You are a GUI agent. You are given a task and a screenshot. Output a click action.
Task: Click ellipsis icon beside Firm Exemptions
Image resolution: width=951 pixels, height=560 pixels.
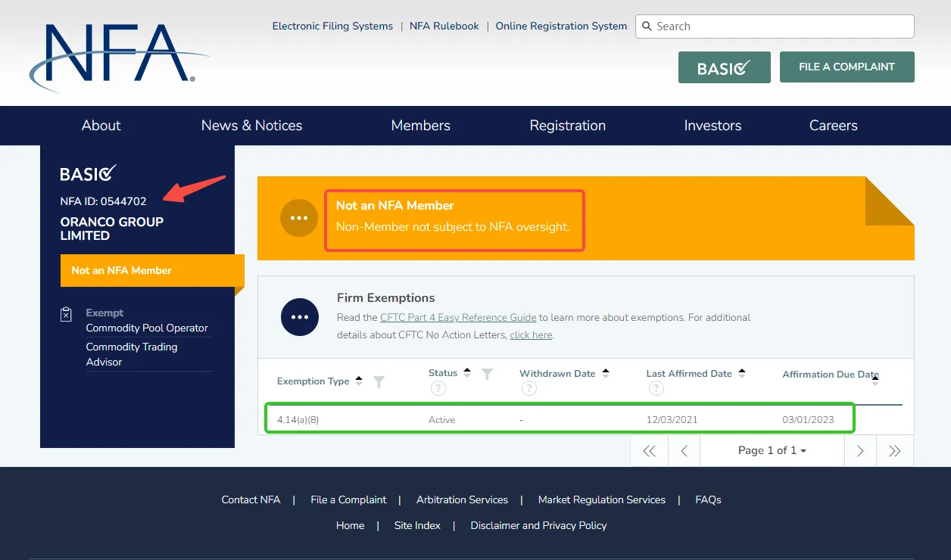[300, 317]
